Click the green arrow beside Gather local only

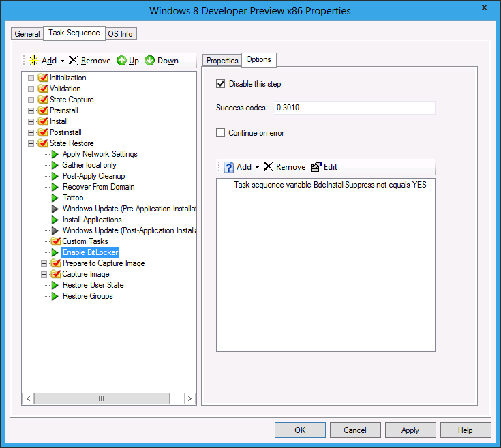tap(55, 165)
